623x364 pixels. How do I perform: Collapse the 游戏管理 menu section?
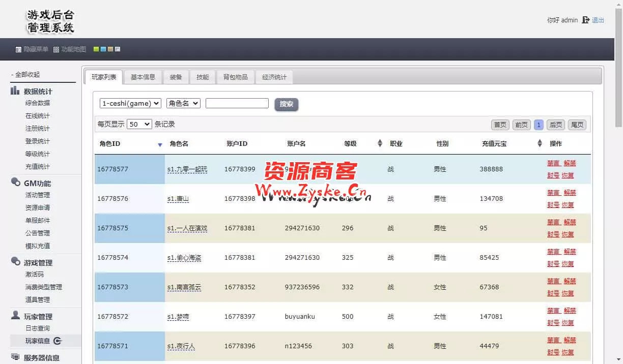click(38, 263)
